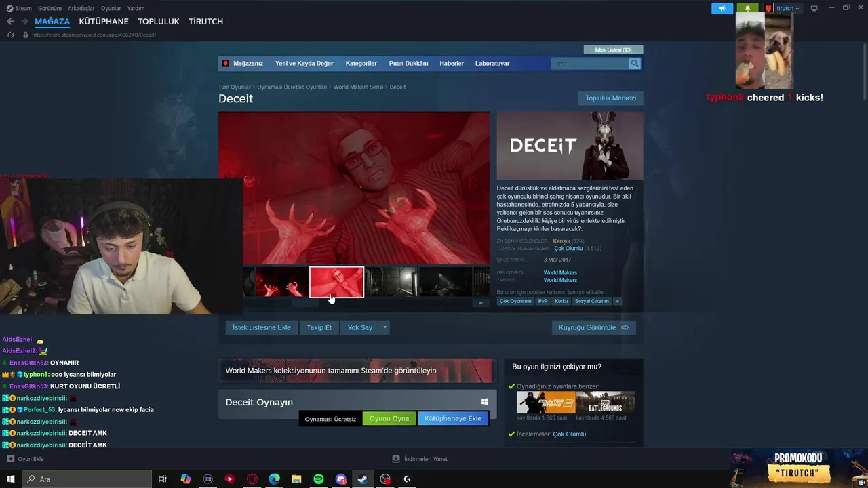
Task: Click the Çok Oyunculu tag
Action: 515,301
